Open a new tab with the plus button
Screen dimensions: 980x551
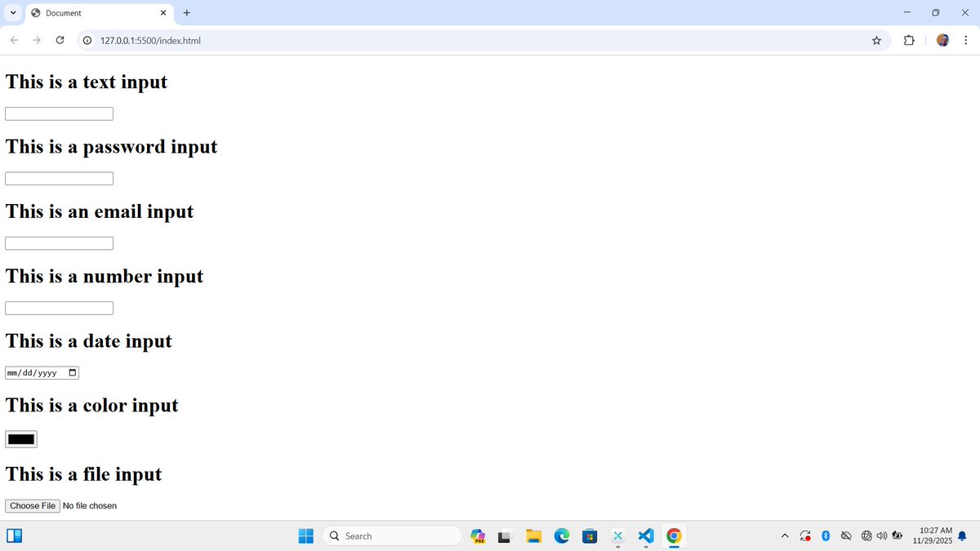187,12
